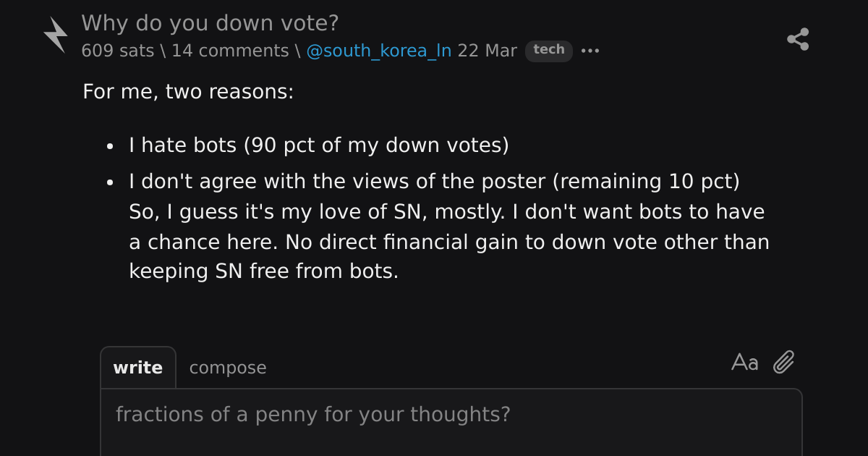Switch to the write tab
The height and width of the screenshot is (456, 868).
(137, 368)
